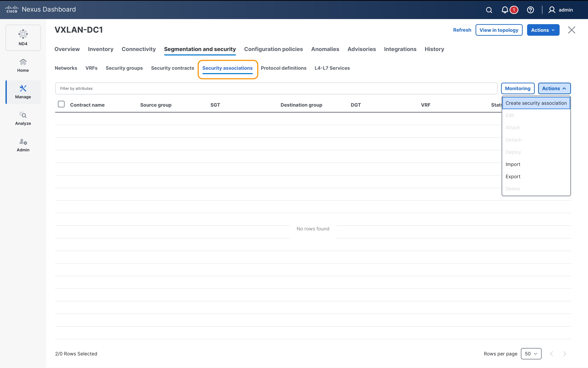Choose Create security association menu item
Image resolution: width=588 pixels, height=368 pixels.
click(536, 103)
